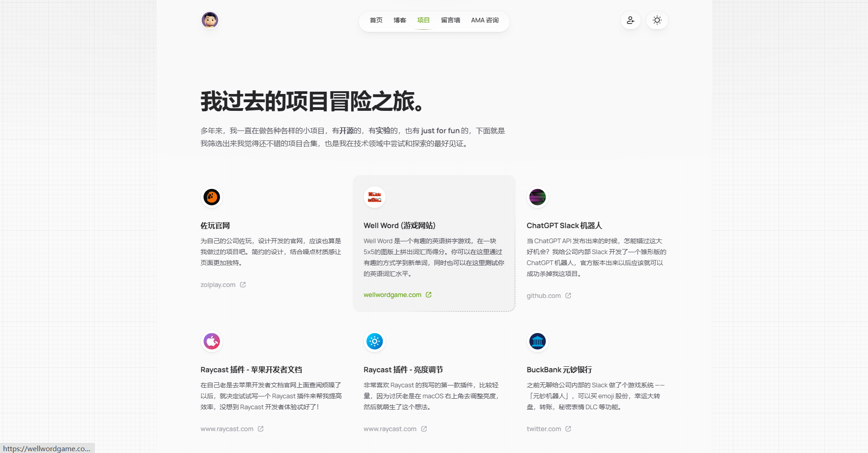The width and height of the screenshot is (868, 453).
Task: Toggle the light theme sun icon
Action: [657, 20]
